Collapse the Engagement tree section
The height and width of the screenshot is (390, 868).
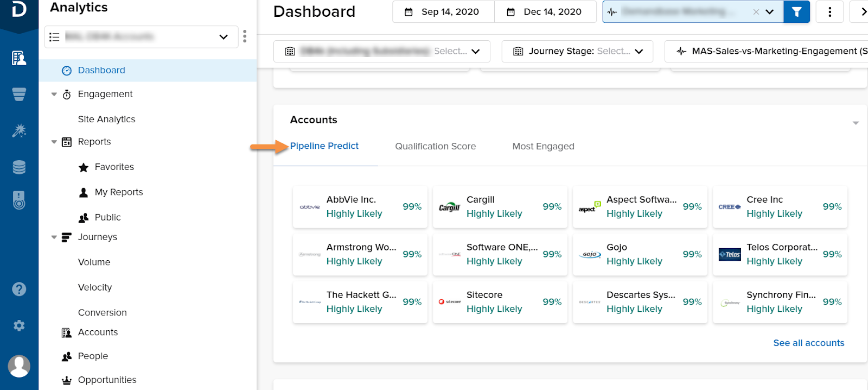coord(54,95)
